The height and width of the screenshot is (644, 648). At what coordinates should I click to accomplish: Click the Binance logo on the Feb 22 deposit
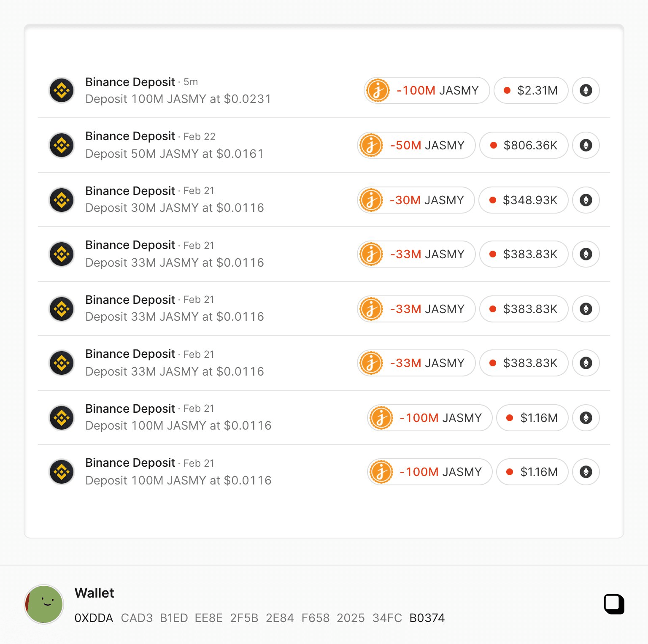pos(62,145)
